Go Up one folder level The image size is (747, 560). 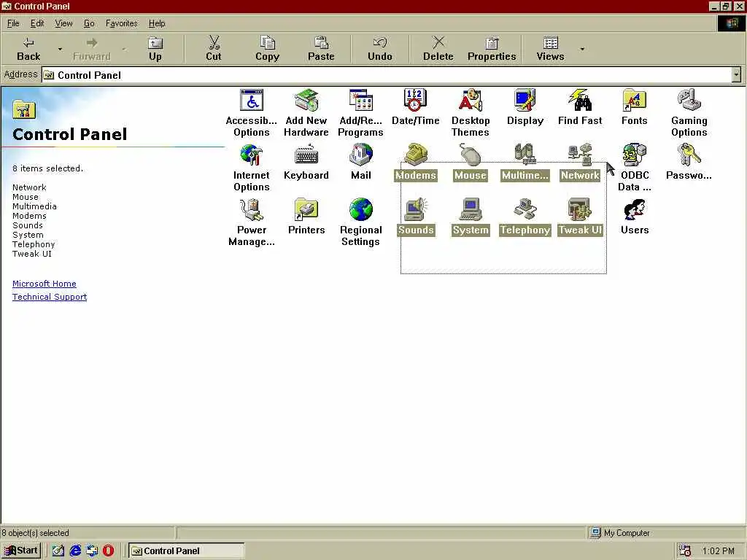tap(155, 49)
